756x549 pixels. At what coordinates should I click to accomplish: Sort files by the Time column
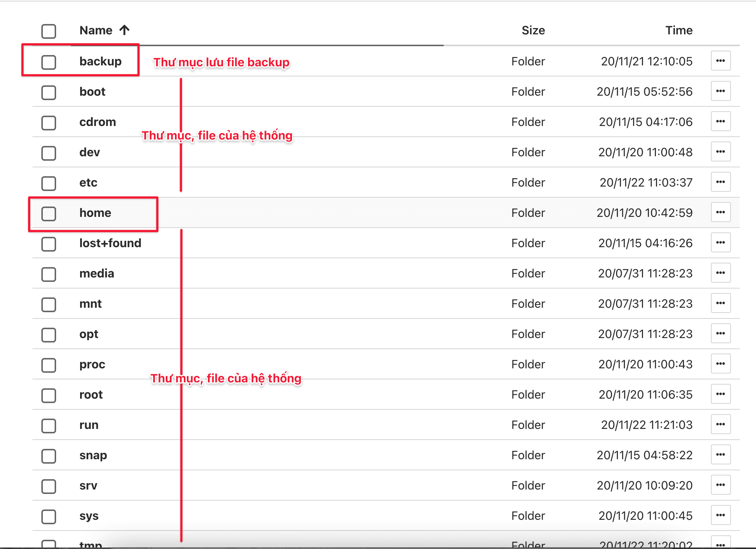pos(678,30)
